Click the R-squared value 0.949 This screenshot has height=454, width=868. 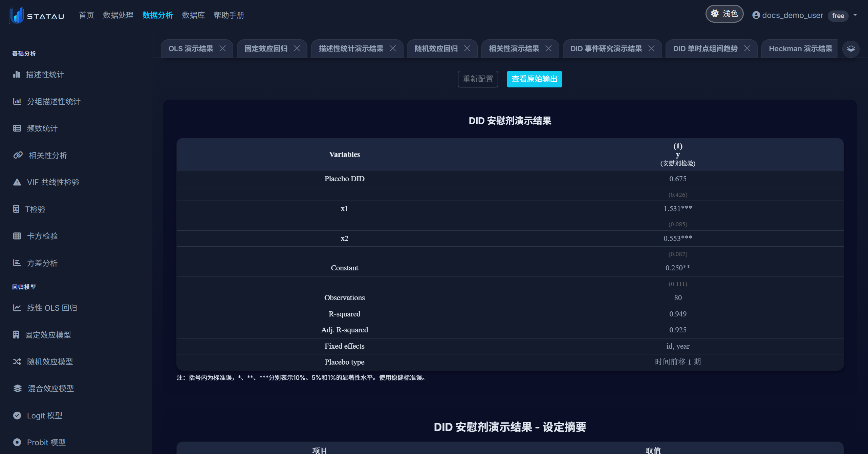[x=678, y=314]
